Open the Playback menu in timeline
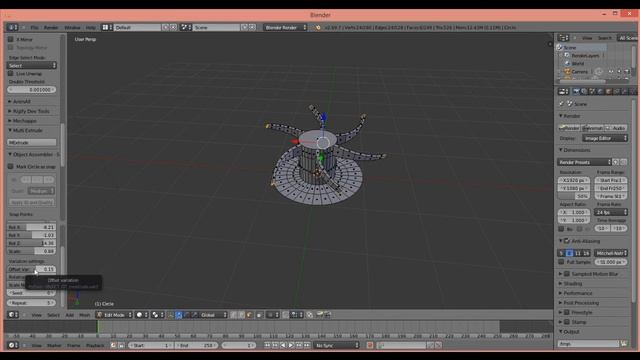This screenshot has width=640, height=360. tap(95, 345)
